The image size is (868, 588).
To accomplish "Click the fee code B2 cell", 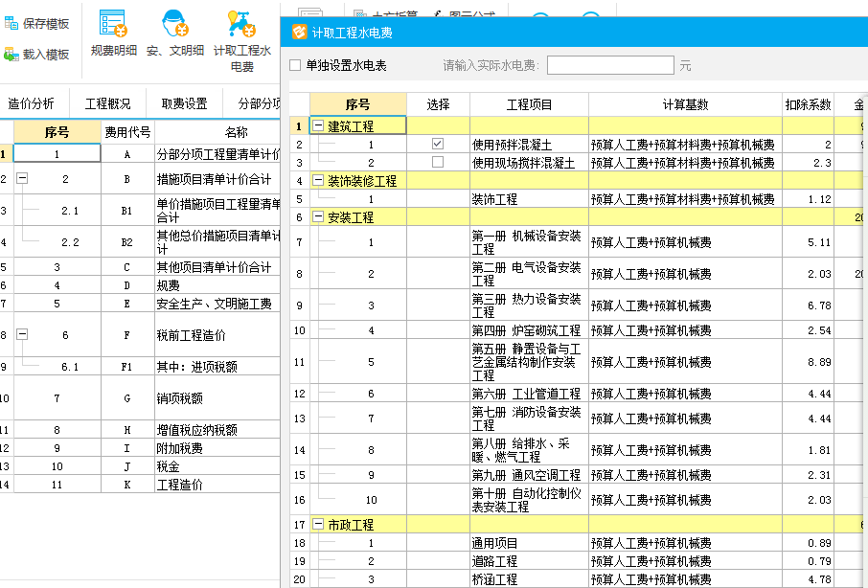I will (x=127, y=241).
